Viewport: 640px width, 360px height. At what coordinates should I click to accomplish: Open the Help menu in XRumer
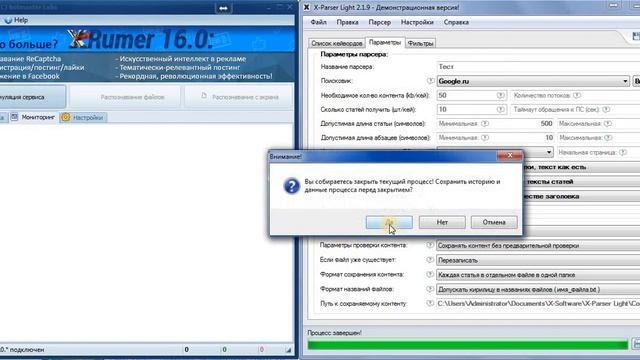point(16,20)
